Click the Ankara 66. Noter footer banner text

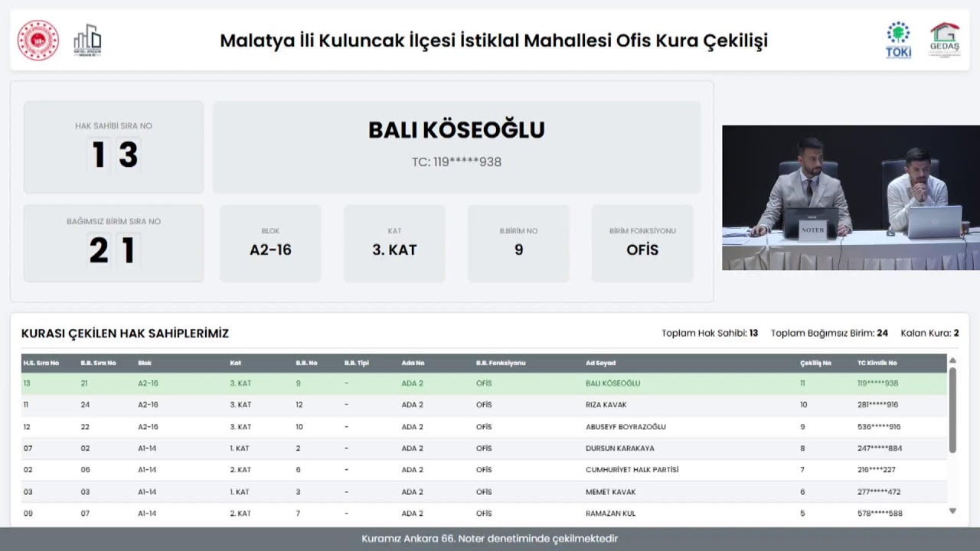click(x=490, y=539)
